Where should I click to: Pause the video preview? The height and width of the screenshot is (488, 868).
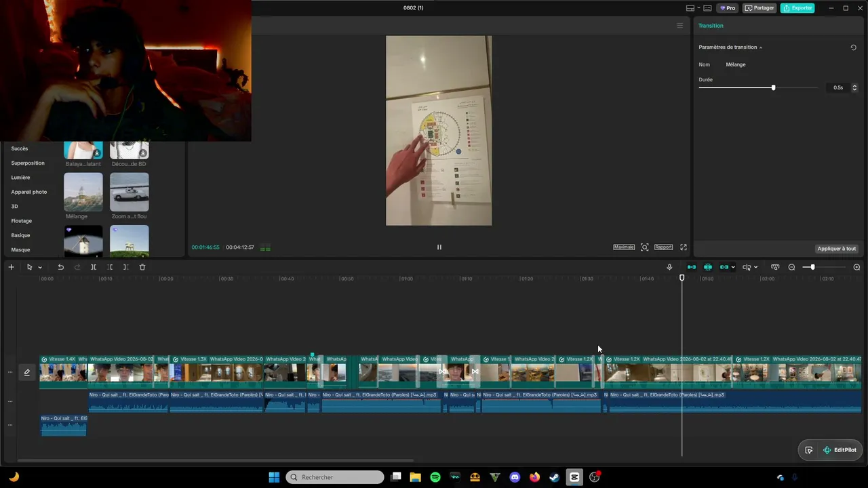tap(439, 247)
